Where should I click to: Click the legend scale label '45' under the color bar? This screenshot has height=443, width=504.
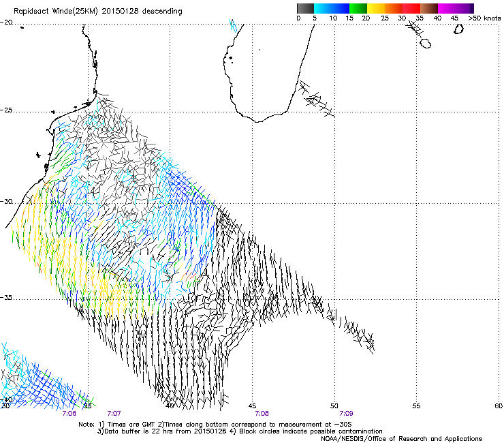[x=454, y=18]
